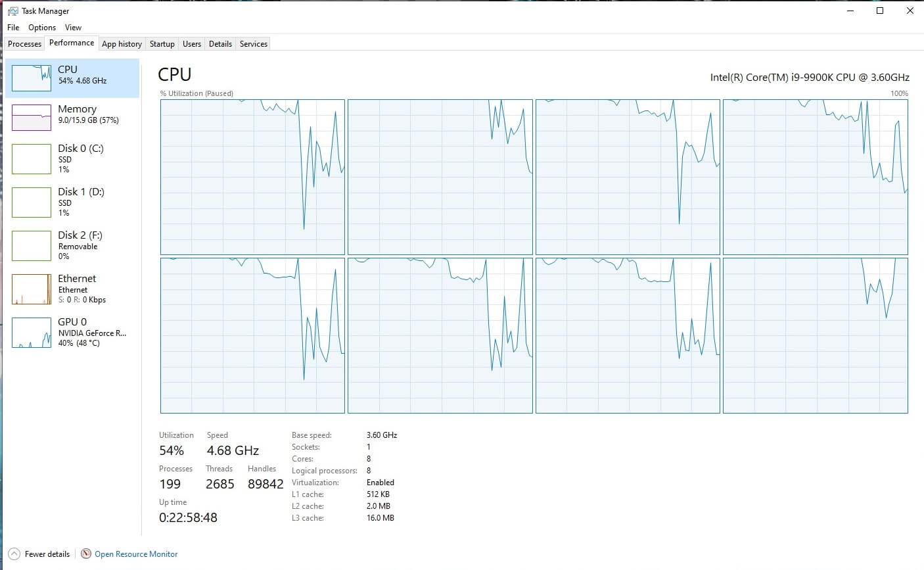This screenshot has height=570, width=924.
Task: Open the Options menu
Action: [42, 28]
